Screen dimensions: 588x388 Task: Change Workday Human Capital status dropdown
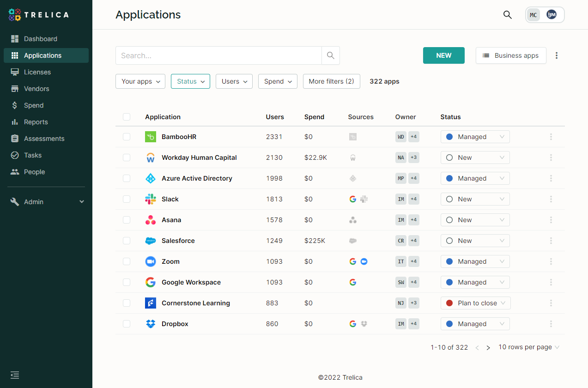tap(475, 158)
